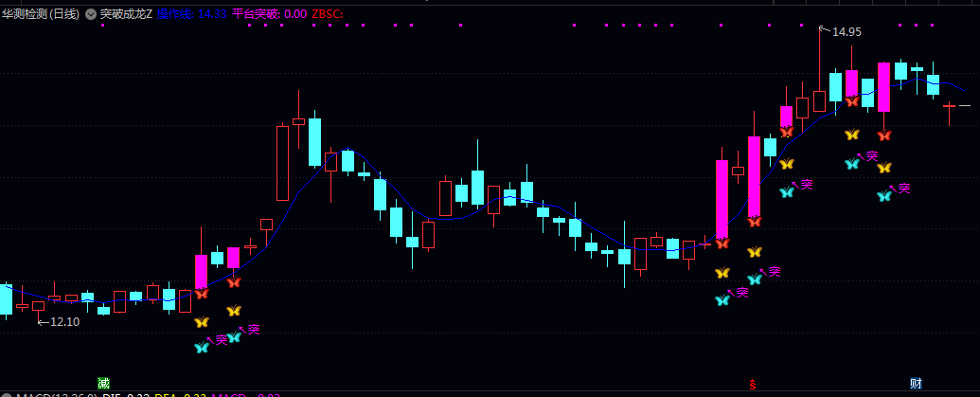Click the 操作线: 14.33 value label
Image resolution: width=980 pixels, height=397 pixels.
(x=191, y=14)
